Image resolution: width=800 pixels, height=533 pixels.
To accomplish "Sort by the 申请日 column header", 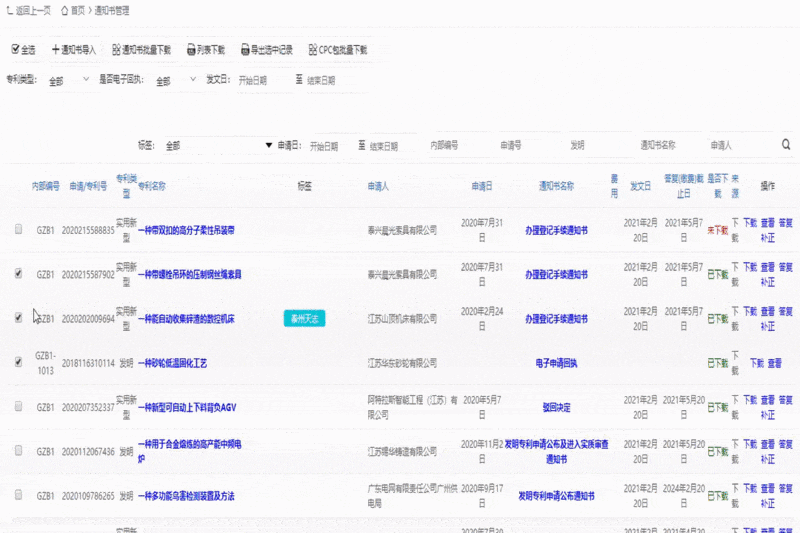I will 481,186.
